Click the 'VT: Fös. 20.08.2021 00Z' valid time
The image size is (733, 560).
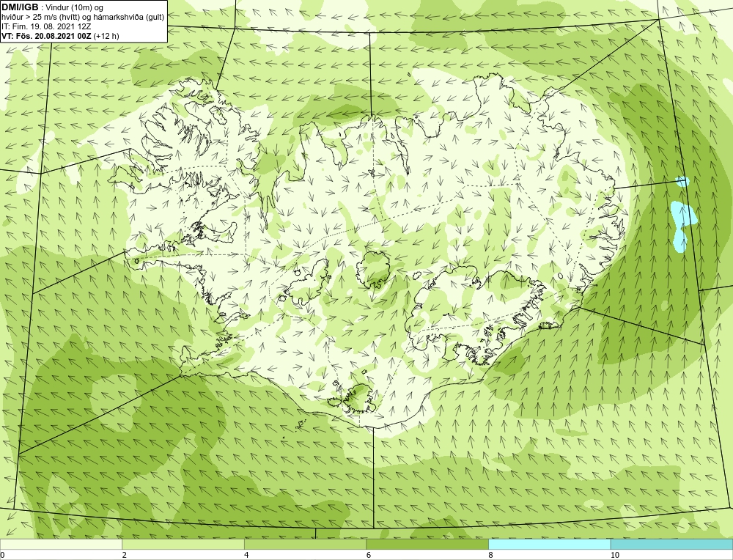coord(47,36)
